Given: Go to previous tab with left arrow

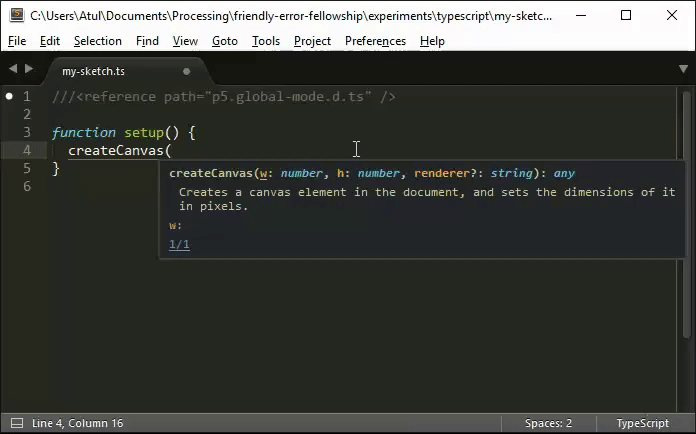Looking at the screenshot, I should pyautogui.click(x=13, y=68).
